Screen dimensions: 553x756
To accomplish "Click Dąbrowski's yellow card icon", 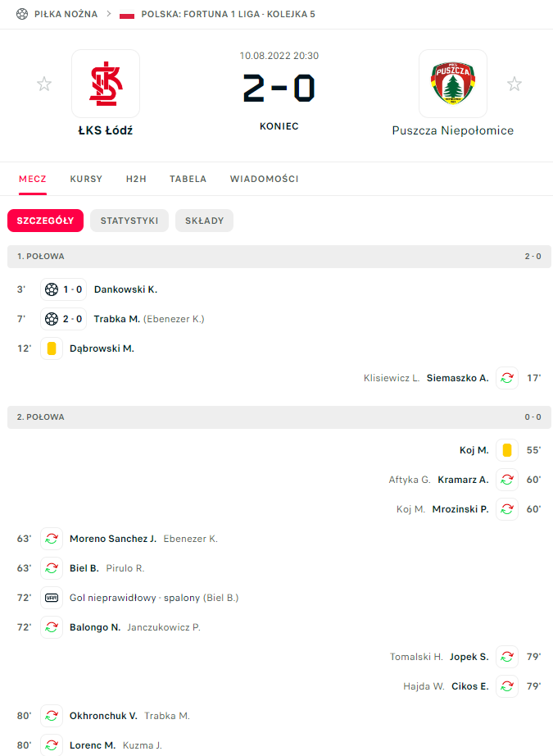I will [x=52, y=348].
